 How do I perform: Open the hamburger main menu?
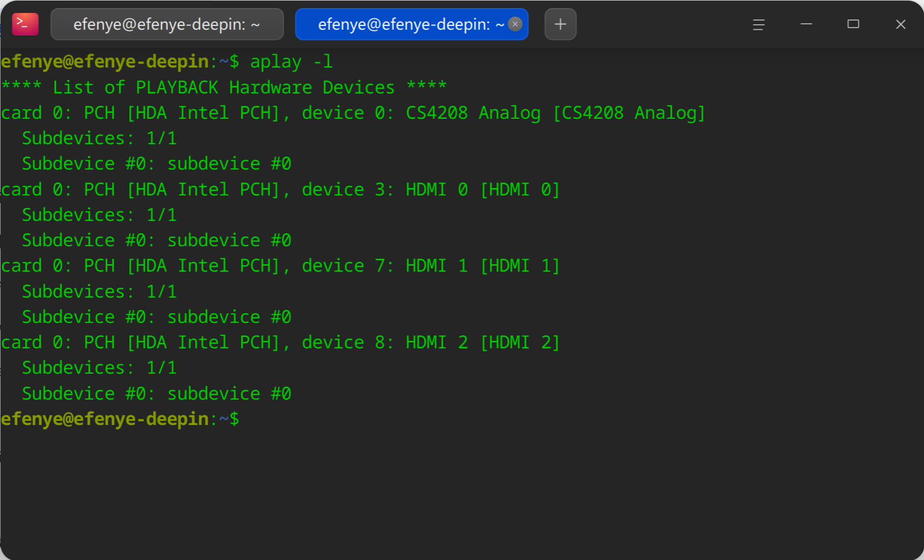click(759, 24)
